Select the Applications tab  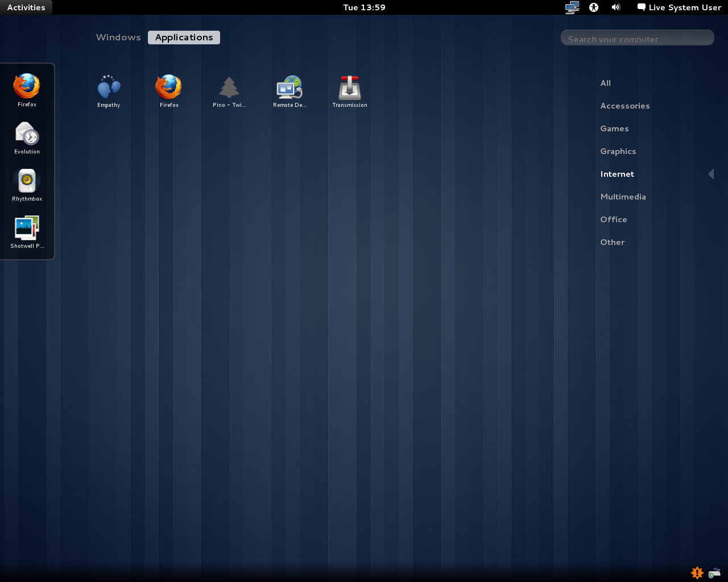(184, 38)
